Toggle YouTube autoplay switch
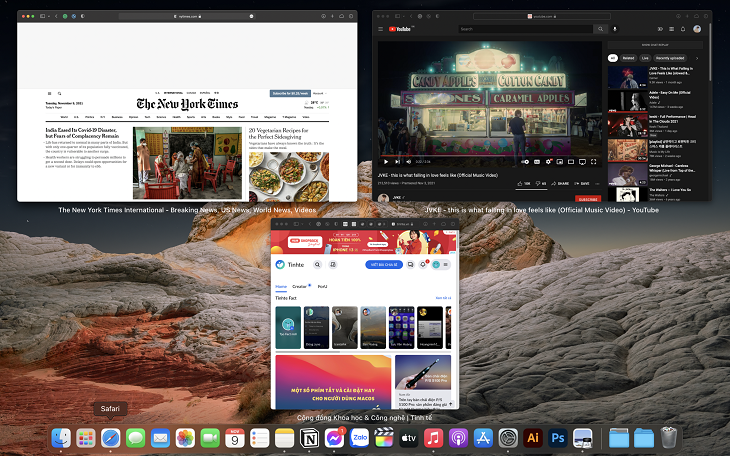This screenshot has width=730, height=456. point(526,162)
